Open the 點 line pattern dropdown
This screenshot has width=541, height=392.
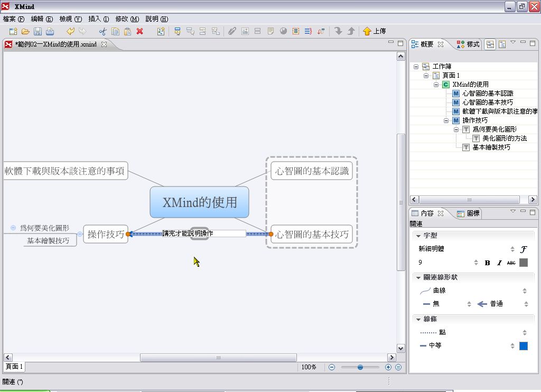point(525,333)
